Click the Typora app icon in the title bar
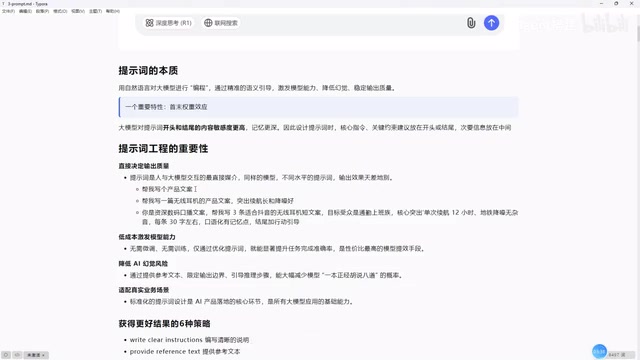The width and height of the screenshot is (640, 360). [x=4, y=4]
